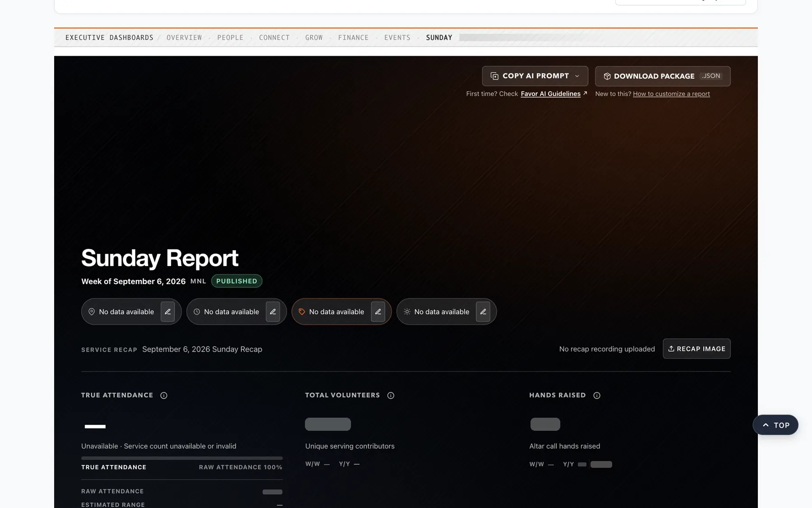The image size is (812, 508).
Task: Click the orange tag icon
Action: 302,312
